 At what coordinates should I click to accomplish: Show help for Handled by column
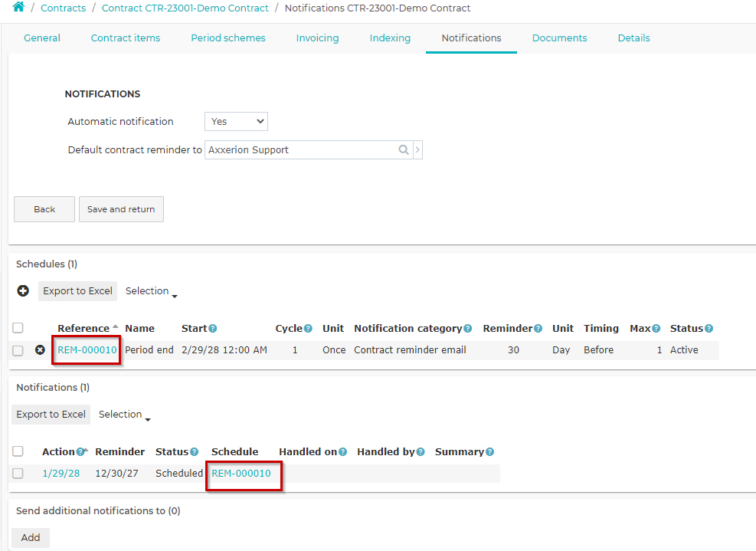(421, 452)
